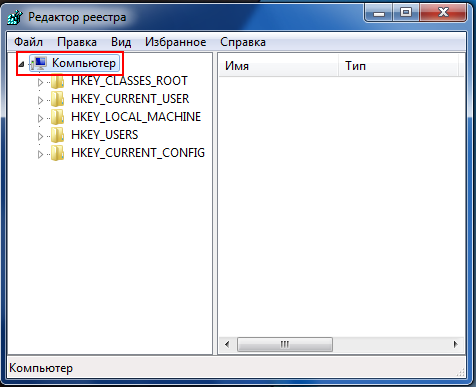The image size is (476, 387).
Task: Click the horizontal scrollbar thumb
Action: pos(285,344)
